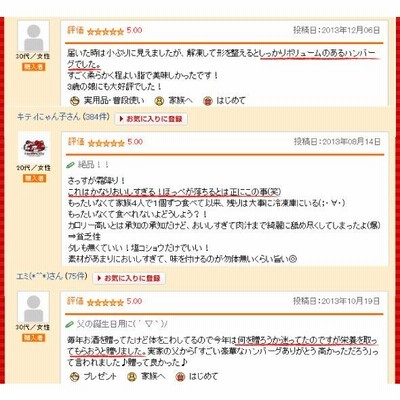Click エミ(*^^*)さん's お気に入りに登録 button
This screenshot has height=400, width=400.
pyautogui.click(x=129, y=278)
